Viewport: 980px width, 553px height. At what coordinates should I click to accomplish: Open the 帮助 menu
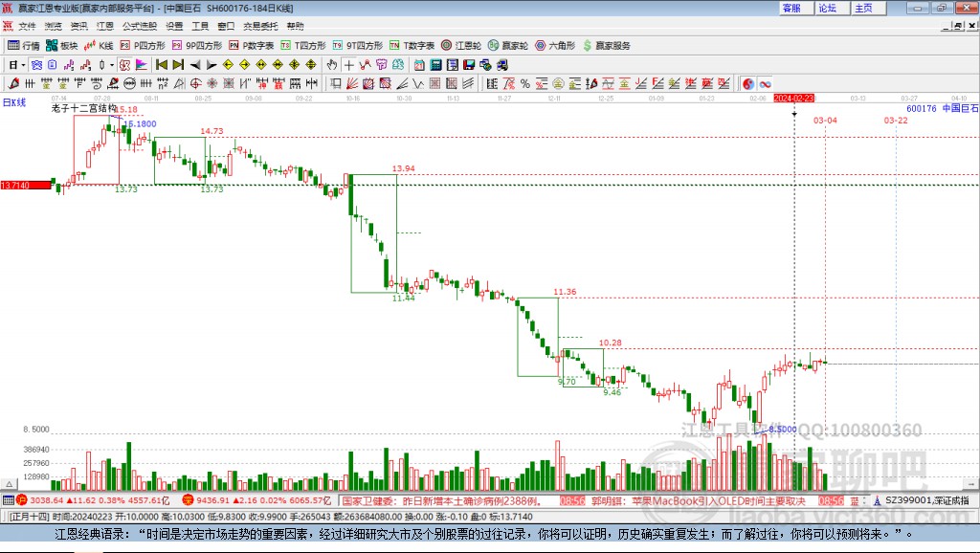(x=295, y=26)
